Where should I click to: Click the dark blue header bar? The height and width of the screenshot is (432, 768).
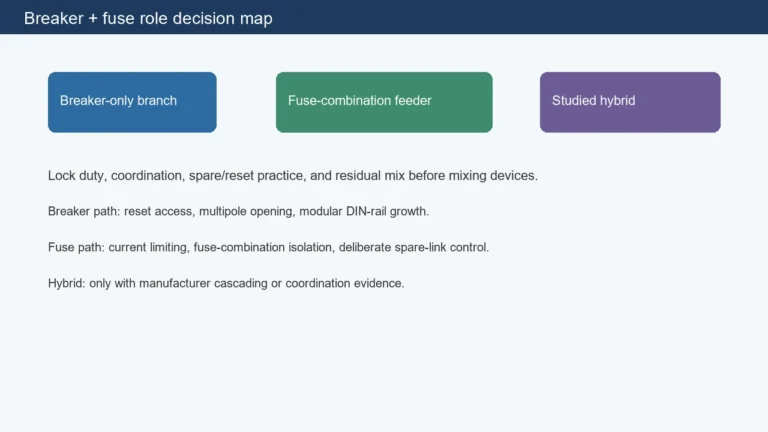384,17
